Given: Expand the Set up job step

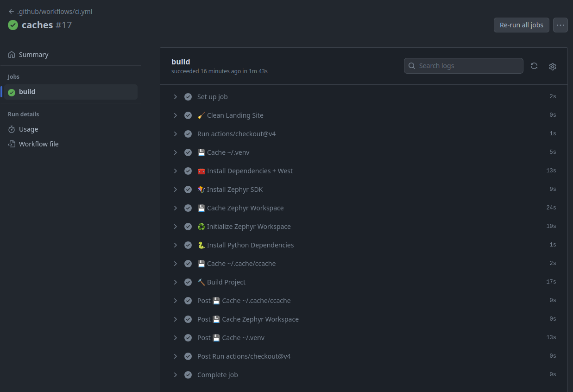Looking at the screenshot, I should click(x=176, y=97).
